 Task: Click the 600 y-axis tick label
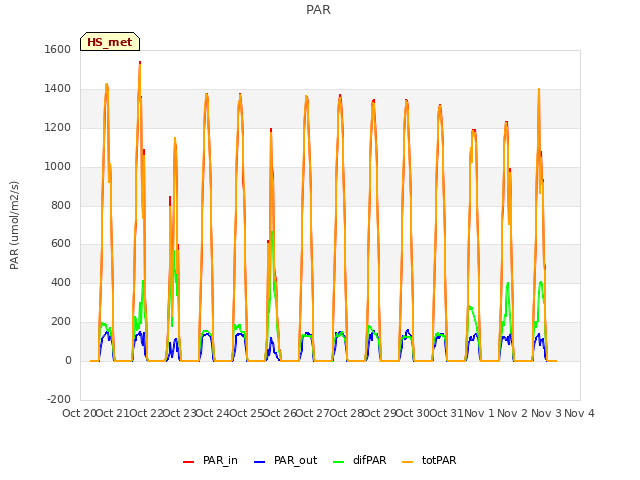pyautogui.click(x=61, y=244)
